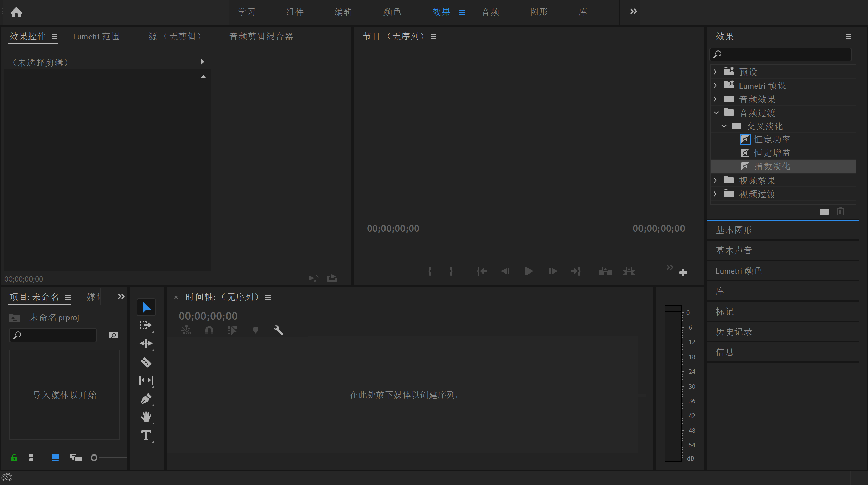
Task: Click the timeline wrench settings icon
Action: [x=278, y=330]
